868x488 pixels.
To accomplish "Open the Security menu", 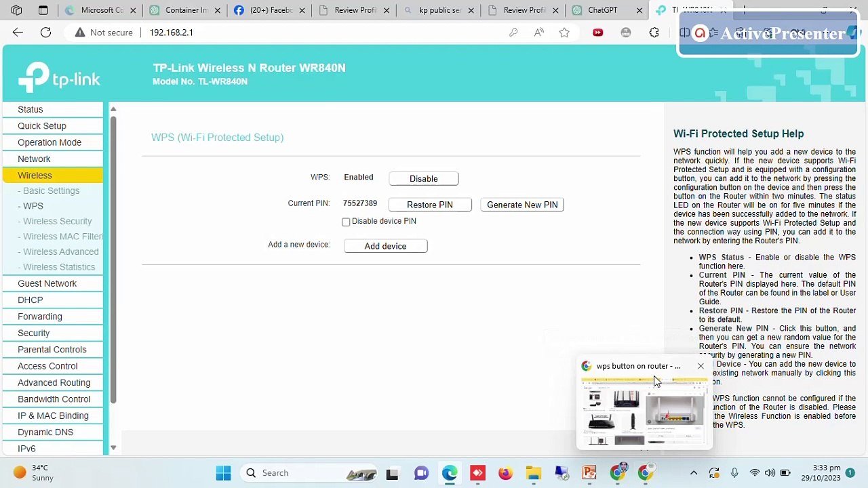I will [53, 333].
